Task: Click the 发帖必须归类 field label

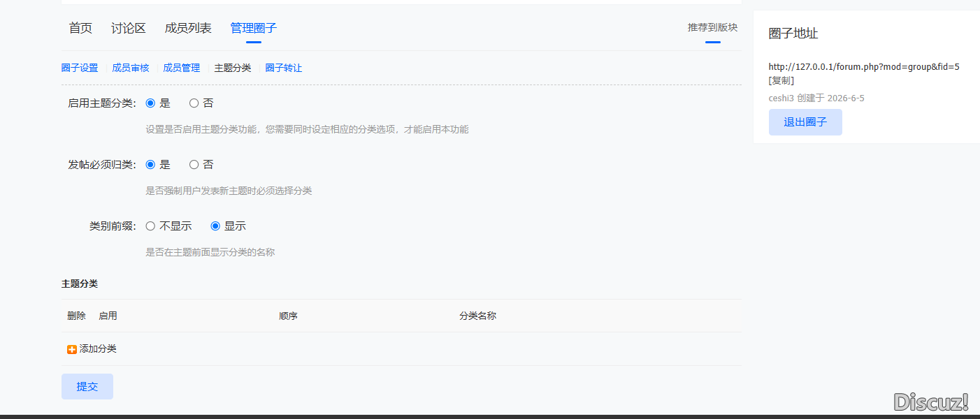Action: (x=102, y=165)
